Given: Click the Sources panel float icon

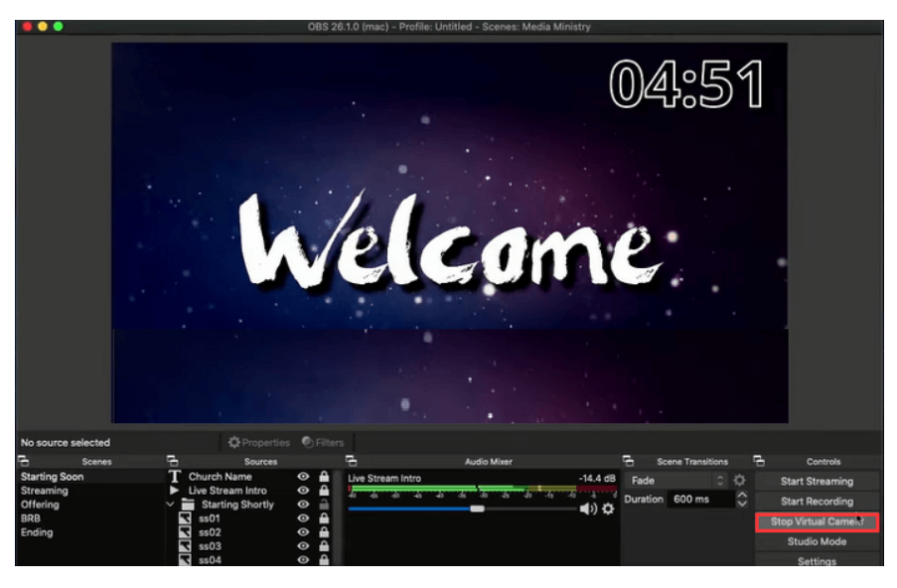Looking at the screenshot, I should click(172, 461).
